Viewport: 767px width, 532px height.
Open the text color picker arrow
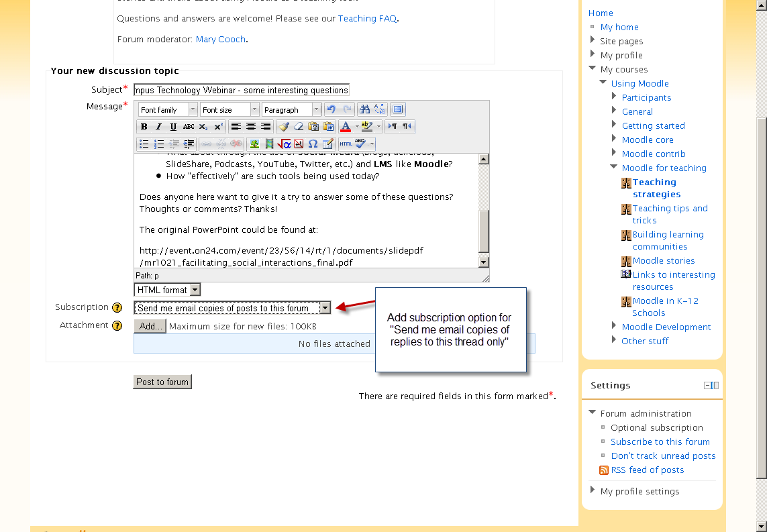pyautogui.click(x=357, y=127)
